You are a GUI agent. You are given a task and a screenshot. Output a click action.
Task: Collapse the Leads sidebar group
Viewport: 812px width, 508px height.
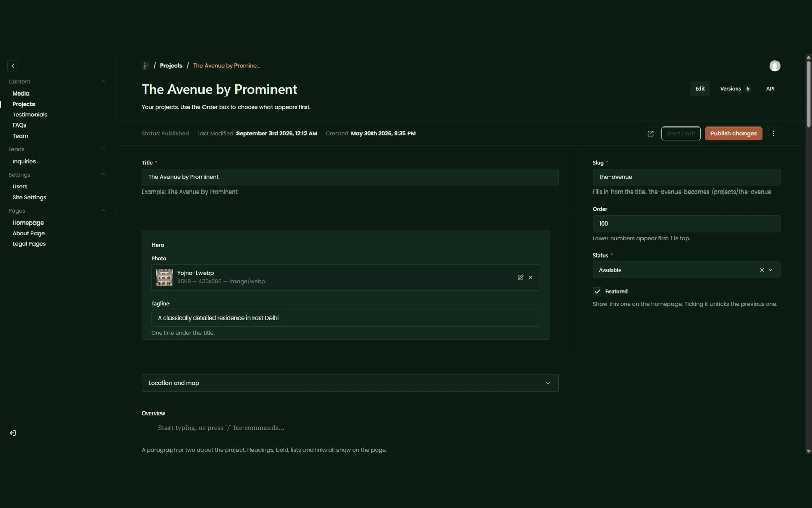(x=103, y=149)
